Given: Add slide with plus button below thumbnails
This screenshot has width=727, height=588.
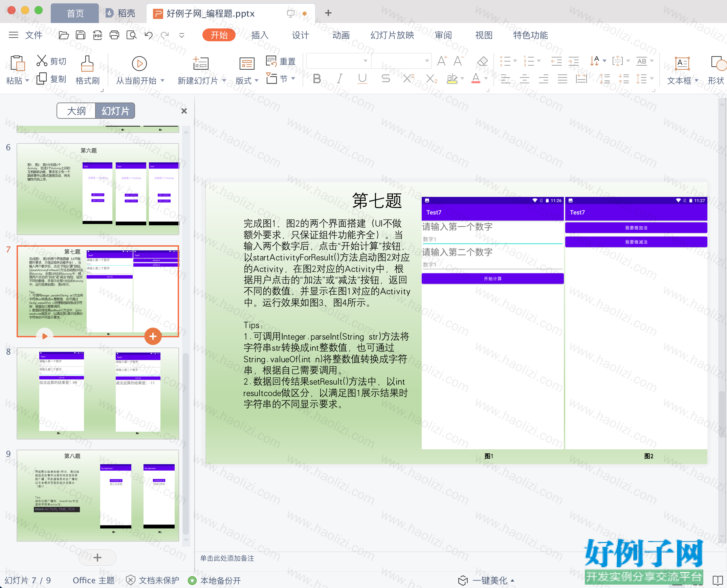Looking at the screenshot, I should click(x=97, y=557).
